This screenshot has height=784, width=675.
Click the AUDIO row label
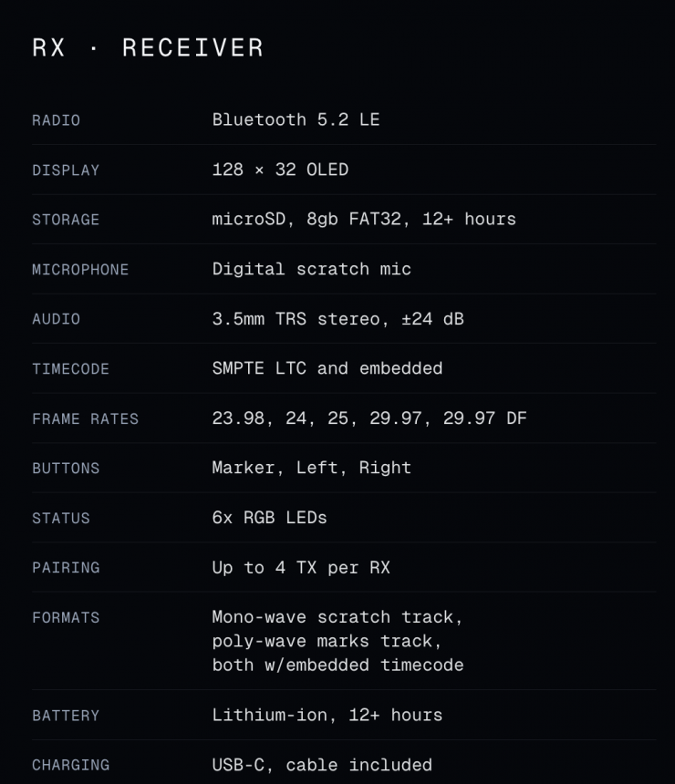[56, 319]
